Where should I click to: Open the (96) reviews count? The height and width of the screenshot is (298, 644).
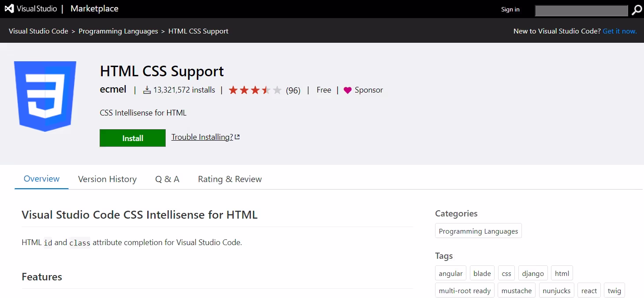pos(293,90)
